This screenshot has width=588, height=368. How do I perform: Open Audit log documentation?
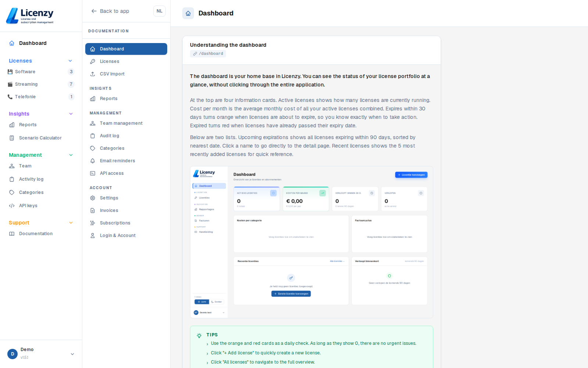(x=126, y=136)
